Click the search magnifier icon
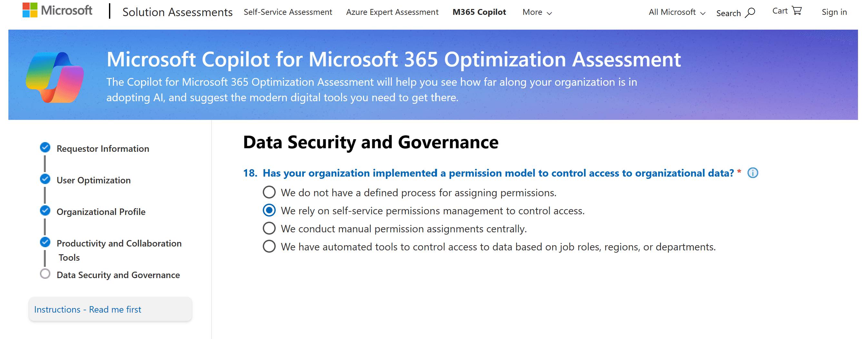The height and width of the screenshot is (339, 868). pos(750,13)
